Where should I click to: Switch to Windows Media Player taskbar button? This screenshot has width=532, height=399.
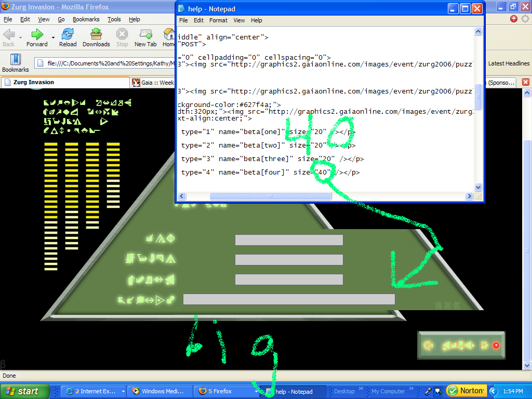(x=159, y=391)
